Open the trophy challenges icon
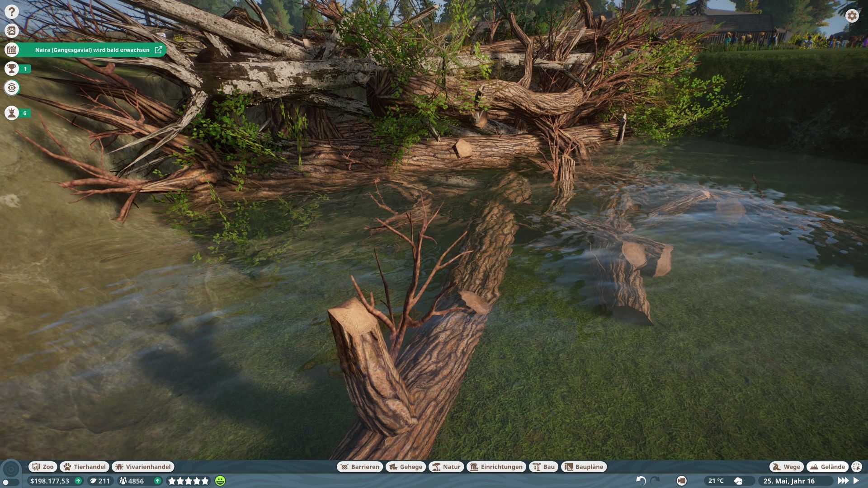Image resolution: width=868 pixels, height=488 pixels. coord(12,69)
